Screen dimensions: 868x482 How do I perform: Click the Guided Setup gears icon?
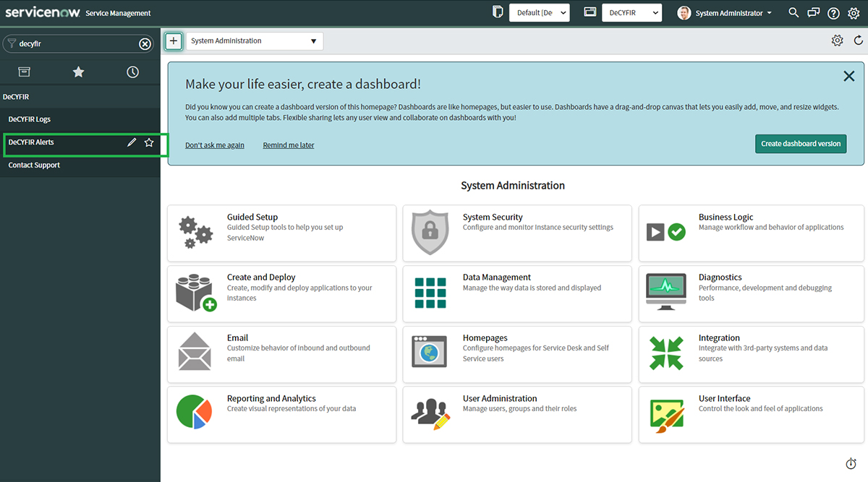196,233
